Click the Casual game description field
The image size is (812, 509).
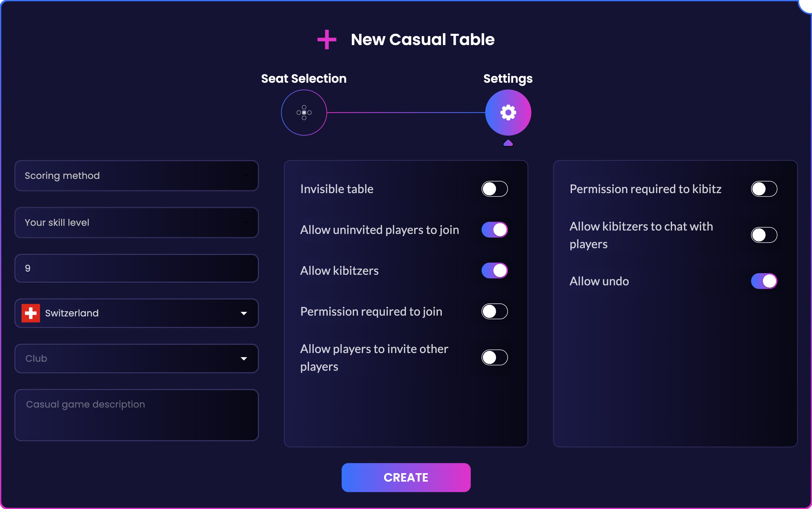click(136, 415)
